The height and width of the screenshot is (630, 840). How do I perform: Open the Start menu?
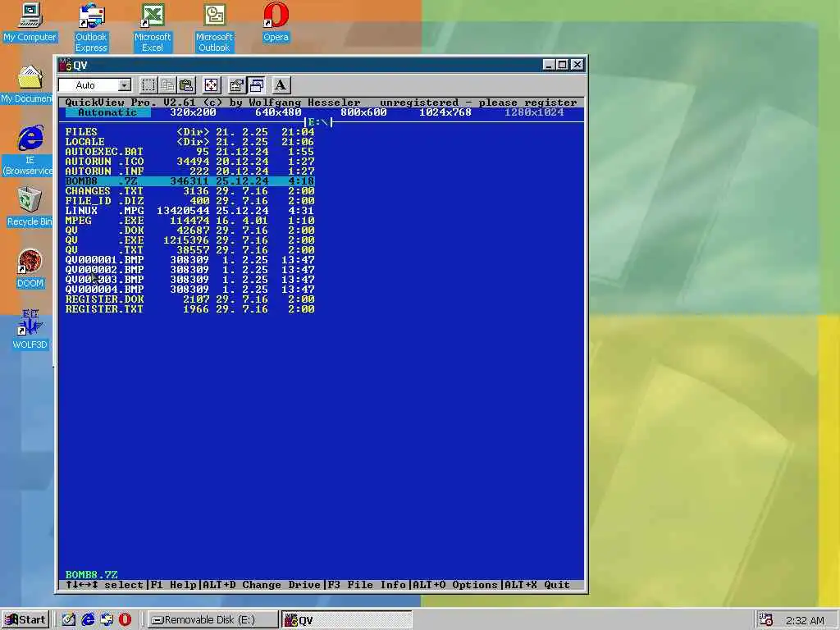pyautogui.click(x=25, y=620)
